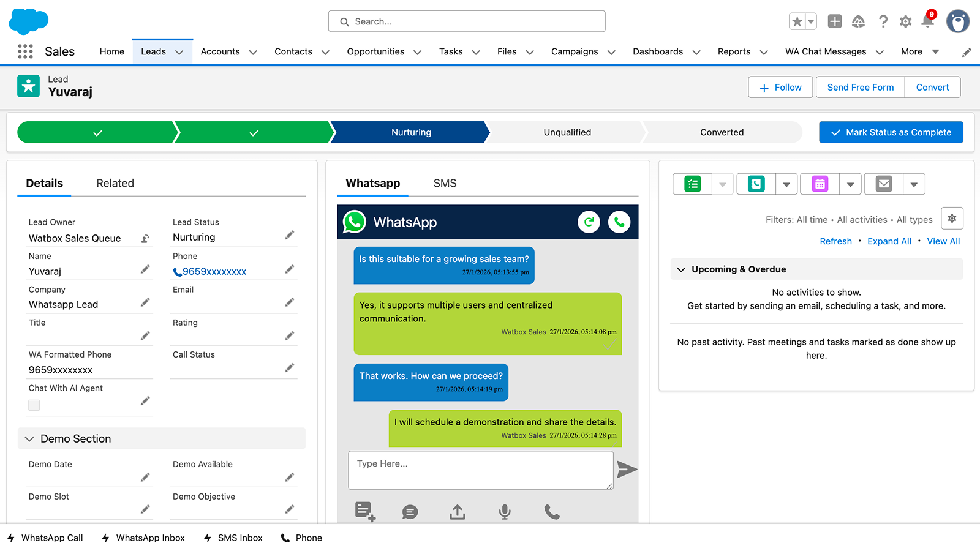Viewport: 980px width, 551px height.
Task: Open the Favorites star icon
Action: click(797, 21)
